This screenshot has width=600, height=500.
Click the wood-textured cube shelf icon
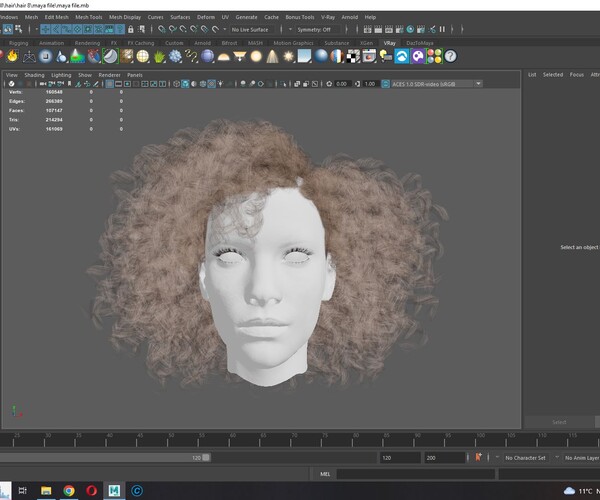click(127, 57)
